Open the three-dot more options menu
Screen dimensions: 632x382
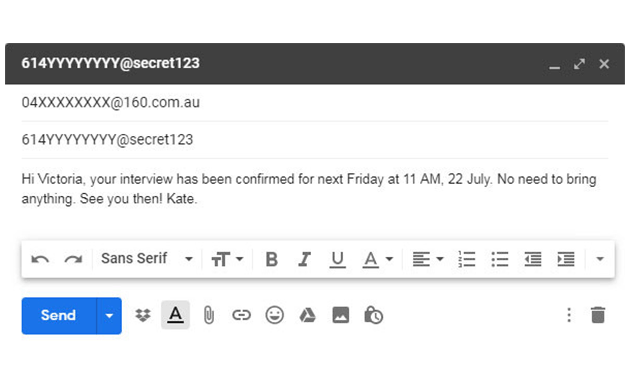pos(569,315)
